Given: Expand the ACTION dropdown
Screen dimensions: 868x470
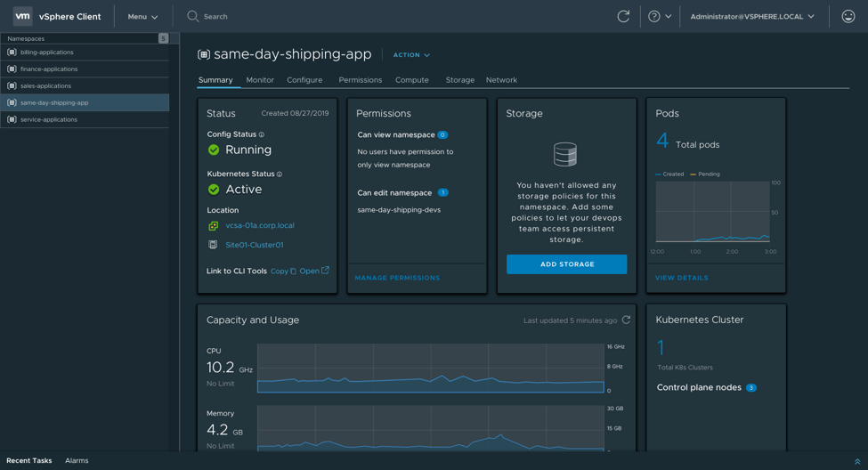Looking at the screenshot, I should 411,55.
